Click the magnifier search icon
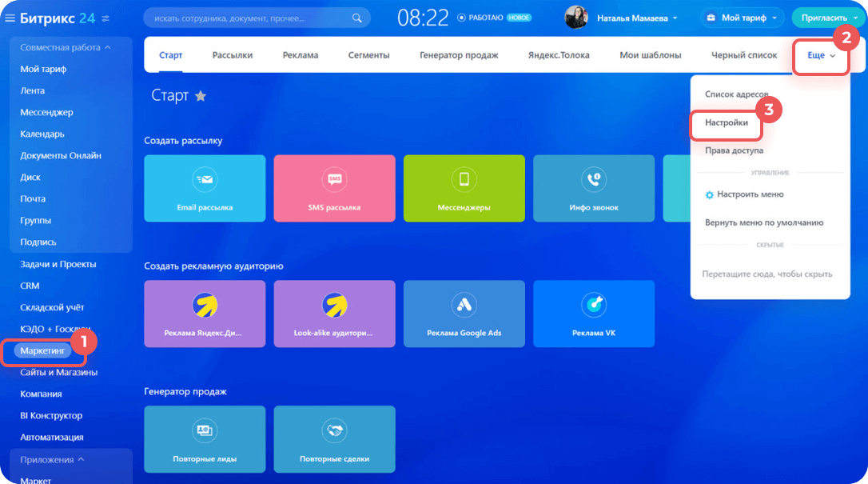 coord(357,18)
